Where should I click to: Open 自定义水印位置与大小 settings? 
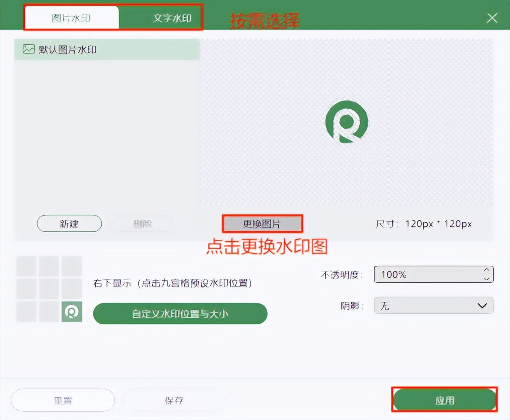pos(180,313)
